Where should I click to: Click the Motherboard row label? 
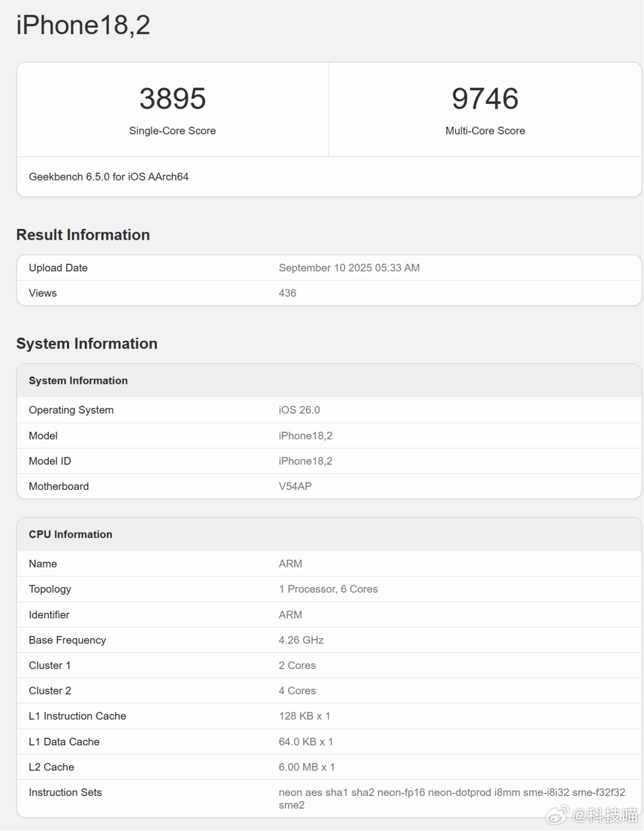59,486
